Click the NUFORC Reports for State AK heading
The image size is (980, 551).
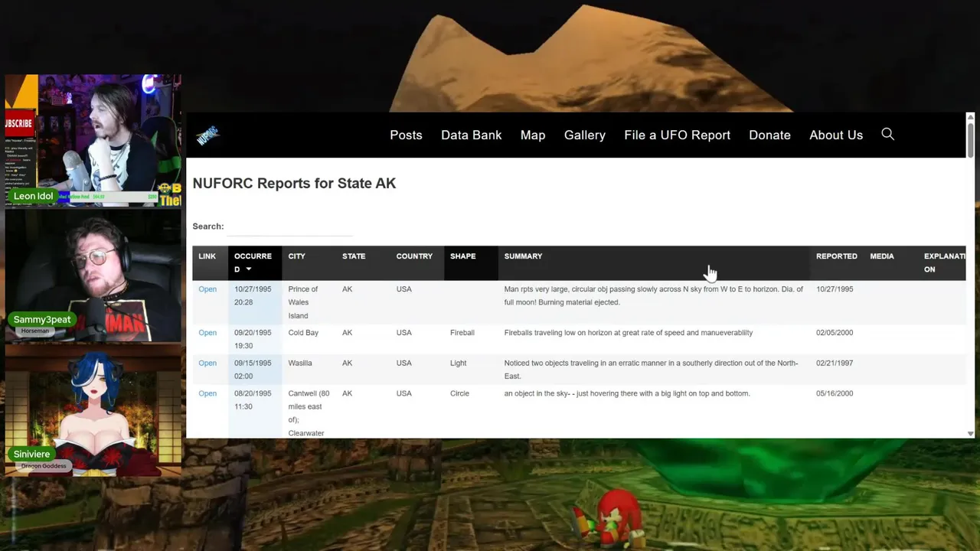(x=294, y=184)
